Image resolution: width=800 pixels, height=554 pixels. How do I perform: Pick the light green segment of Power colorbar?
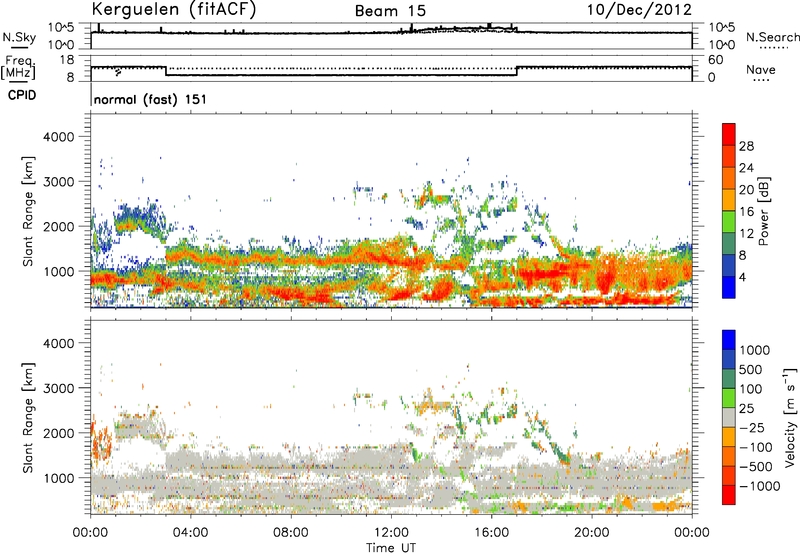point(729,221)
